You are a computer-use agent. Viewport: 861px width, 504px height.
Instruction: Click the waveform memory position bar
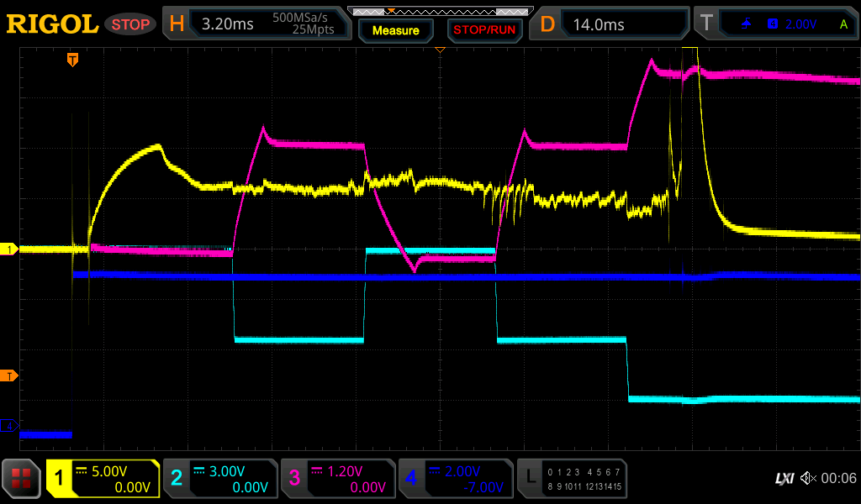click(440, 12)
